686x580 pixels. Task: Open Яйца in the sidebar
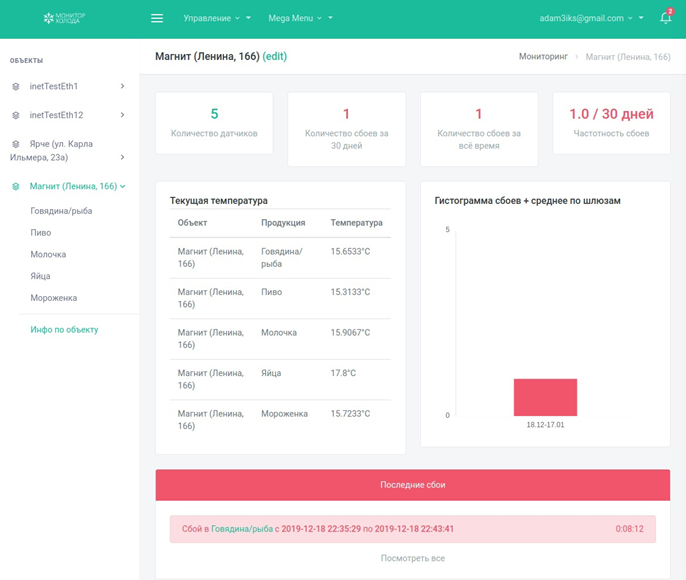coord(40,276)
